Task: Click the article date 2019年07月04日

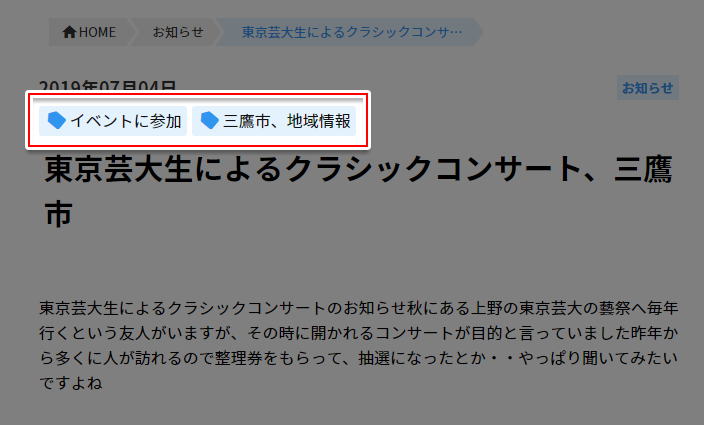Action: (107, 85)
